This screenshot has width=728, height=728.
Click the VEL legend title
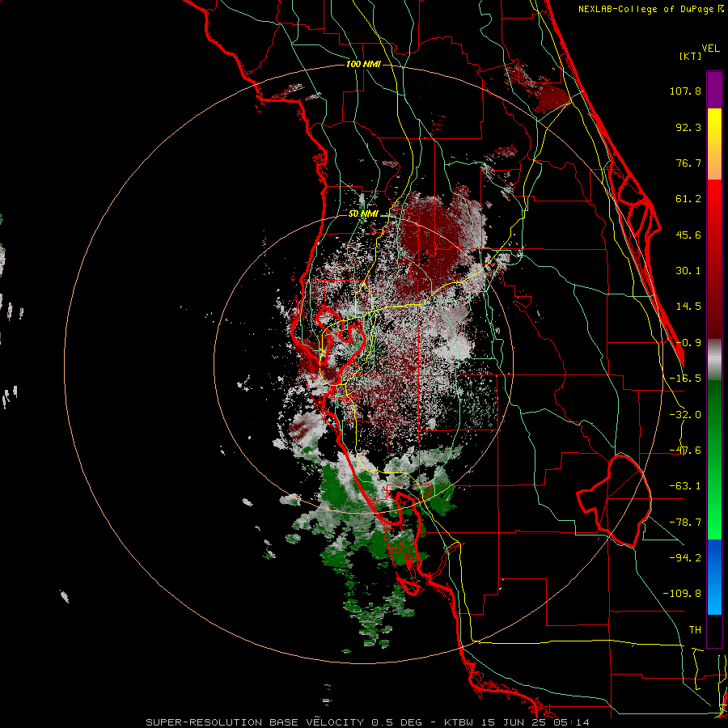(710, 49)
